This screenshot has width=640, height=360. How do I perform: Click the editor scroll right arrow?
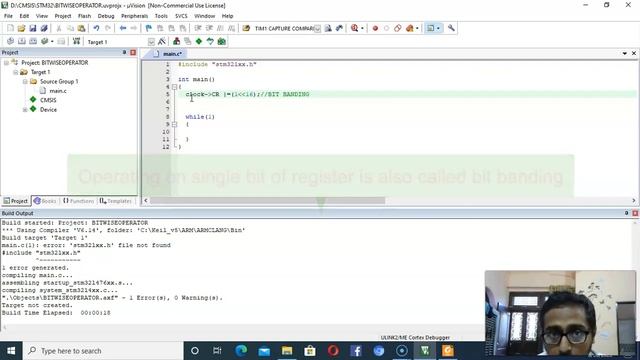[x=633, y=200]
